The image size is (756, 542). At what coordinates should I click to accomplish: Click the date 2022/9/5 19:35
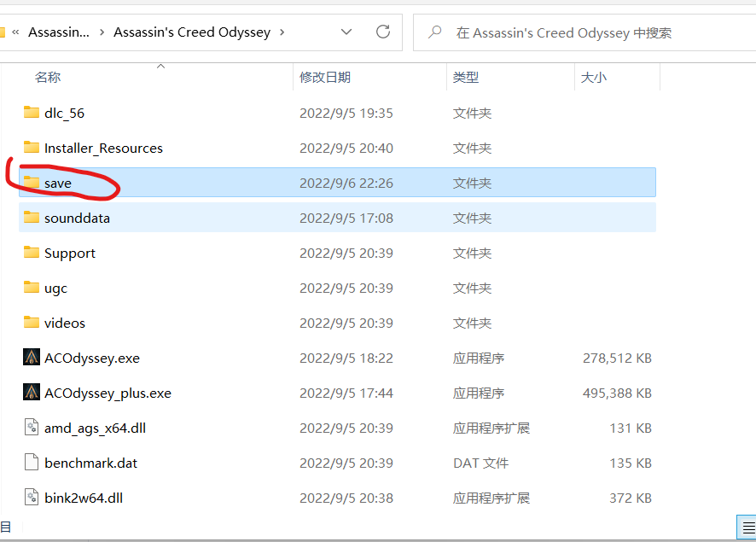point(346,114)
